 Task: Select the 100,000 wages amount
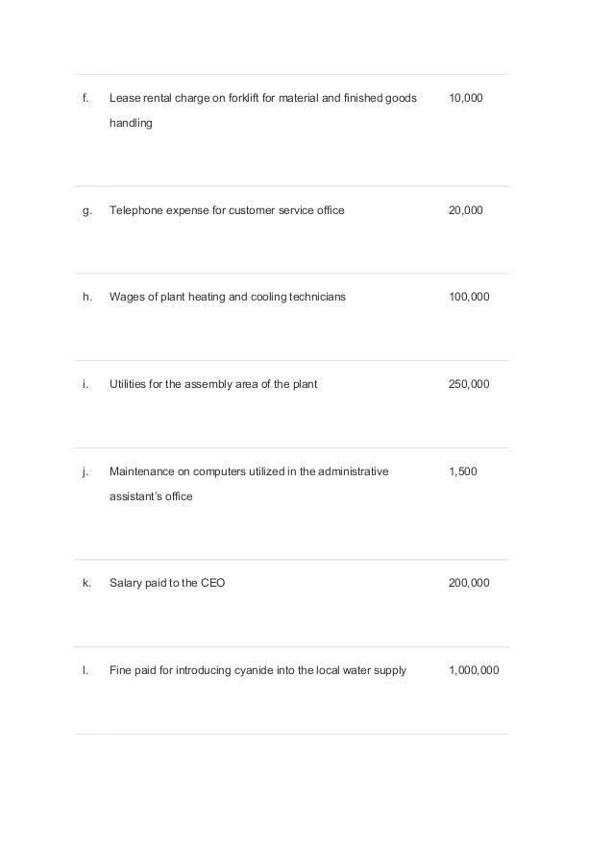[x=469, y=298]
